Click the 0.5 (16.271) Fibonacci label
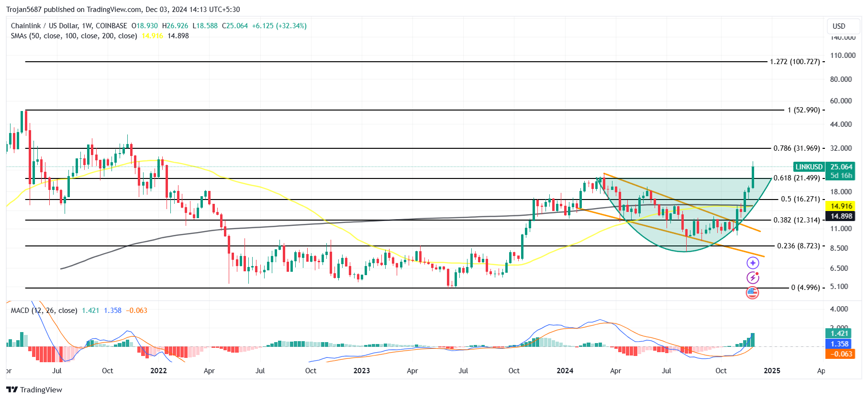The height and width of the screenshot is (400, 868). pos(801,199)
